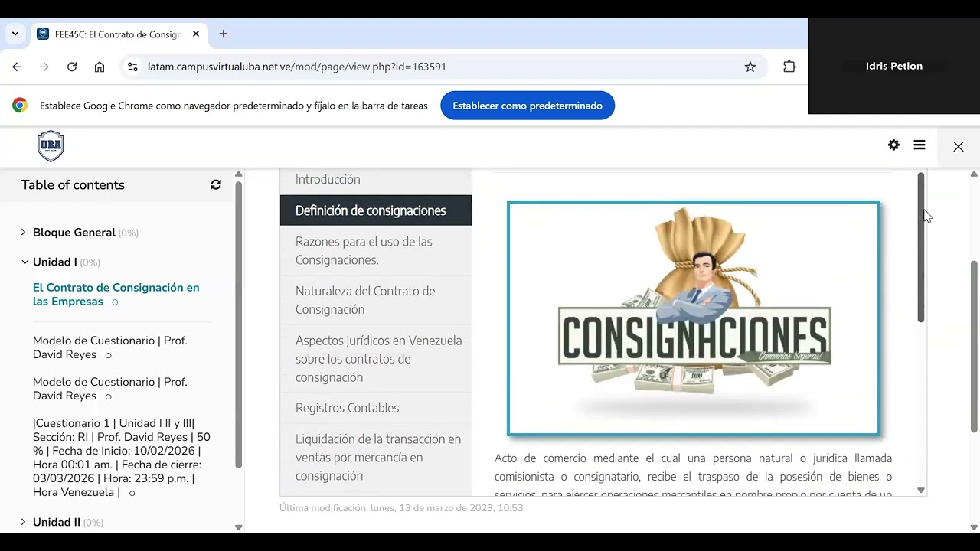Open the Chrome extensions puzzle icon
Viewport: 980px width, 551px height.
coord(789,67)
